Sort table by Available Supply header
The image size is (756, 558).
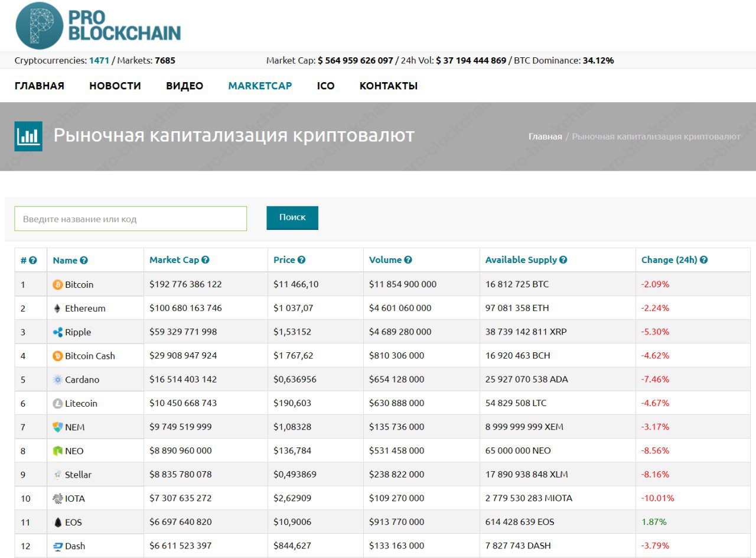522,260
